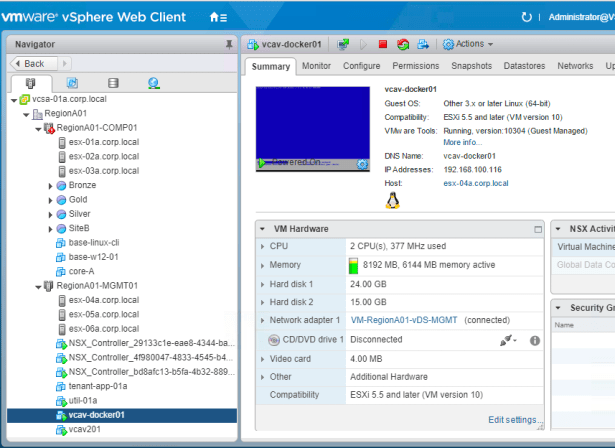Collapse the RegionA01 datacenter node

(26, 115)
